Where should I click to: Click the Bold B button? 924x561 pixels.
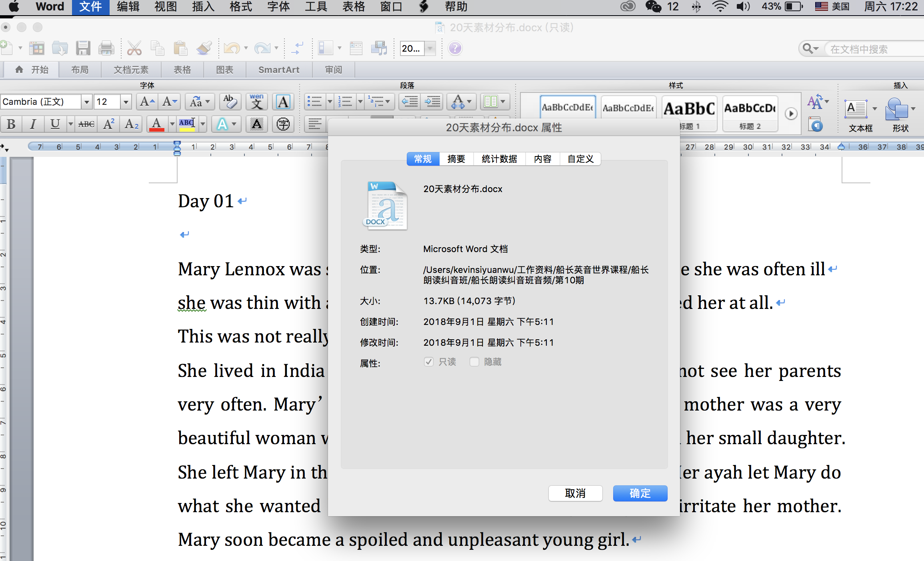[x=11, y=124]
